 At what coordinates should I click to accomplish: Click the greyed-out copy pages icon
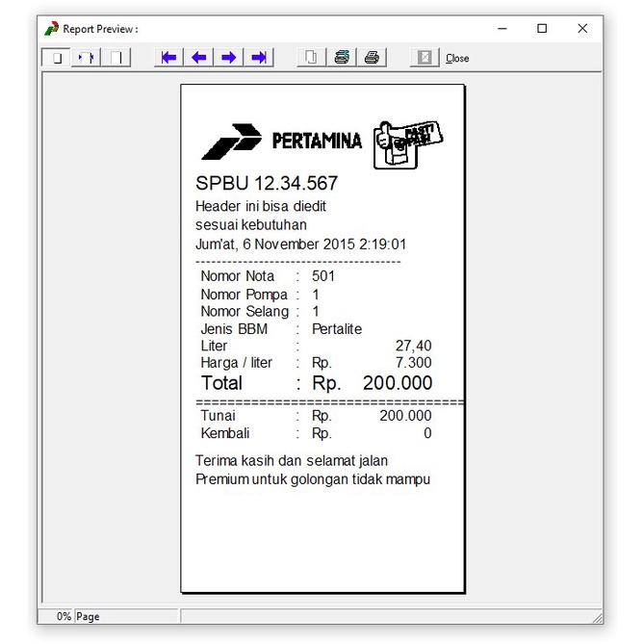(311, 58)
